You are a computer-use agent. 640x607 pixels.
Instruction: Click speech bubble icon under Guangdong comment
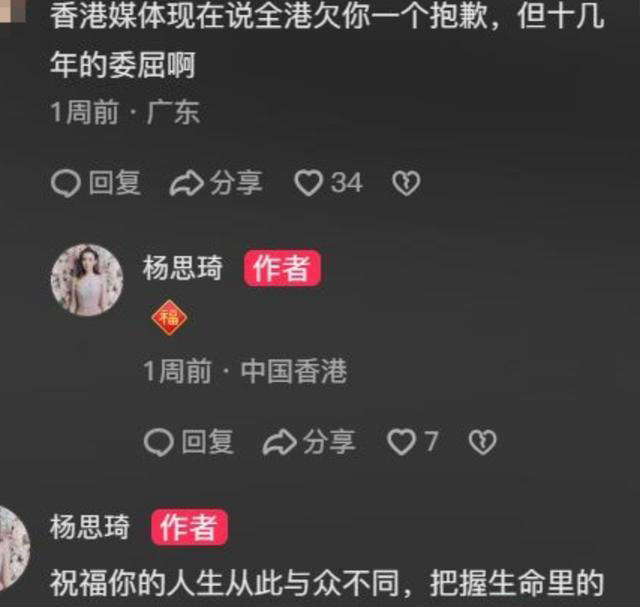[65, 183]
